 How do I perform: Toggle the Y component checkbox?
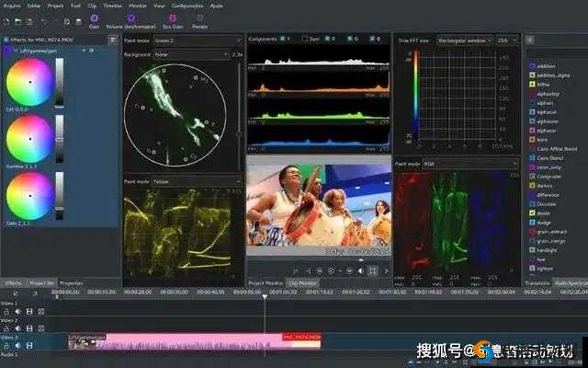(282, 39)
